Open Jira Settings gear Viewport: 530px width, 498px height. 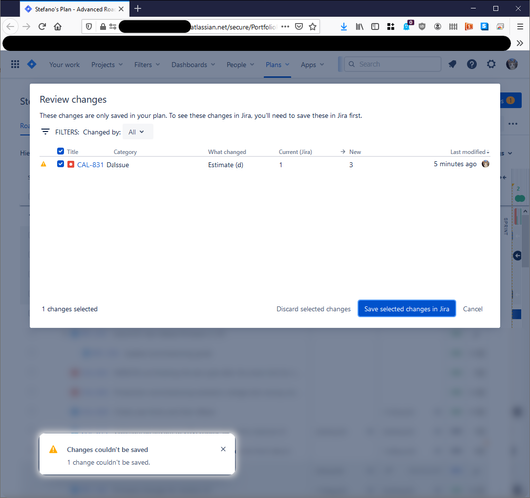491,64
